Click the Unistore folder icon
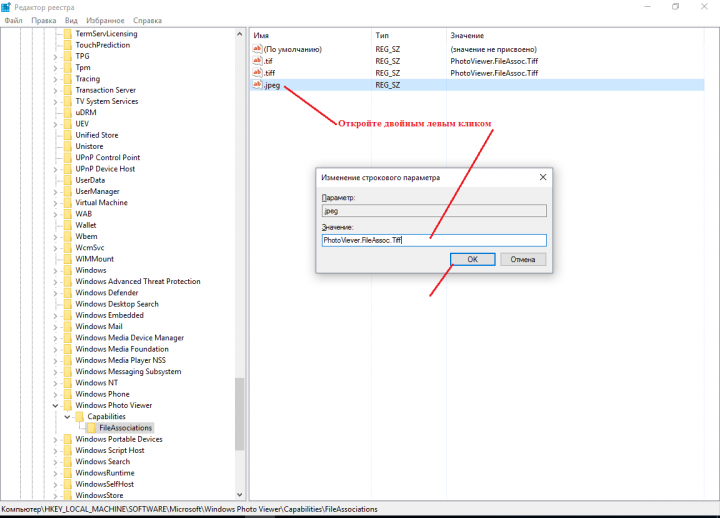This screenshot has height=518, width=720. (x=68, y=146)
